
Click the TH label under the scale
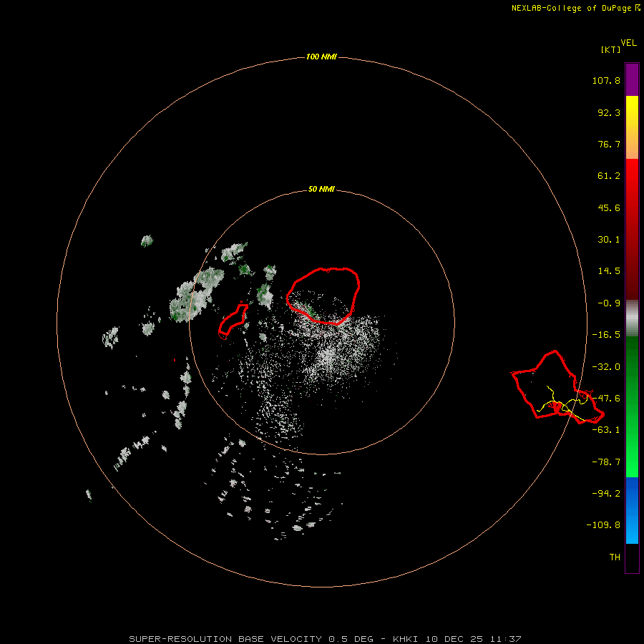615,557
